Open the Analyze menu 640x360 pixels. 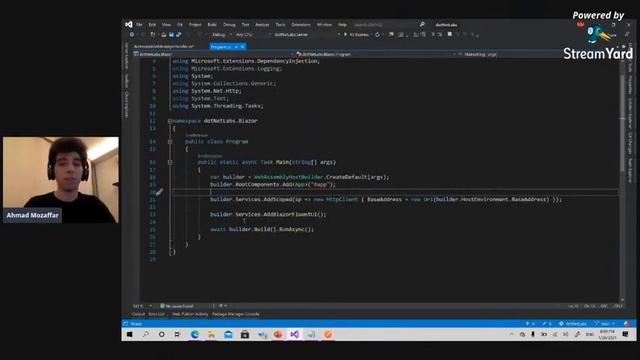click(262, 25)
